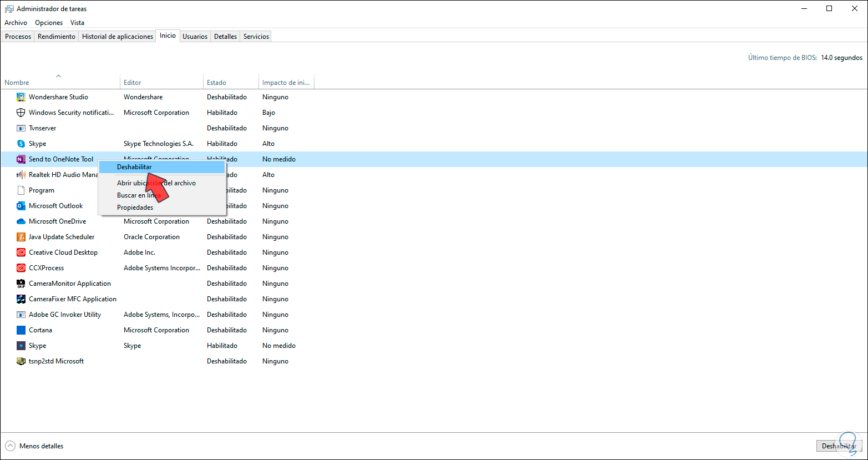This screenshot has height=460, width=868.
Task: Open the Archivo menu
Action: point(16,23)
